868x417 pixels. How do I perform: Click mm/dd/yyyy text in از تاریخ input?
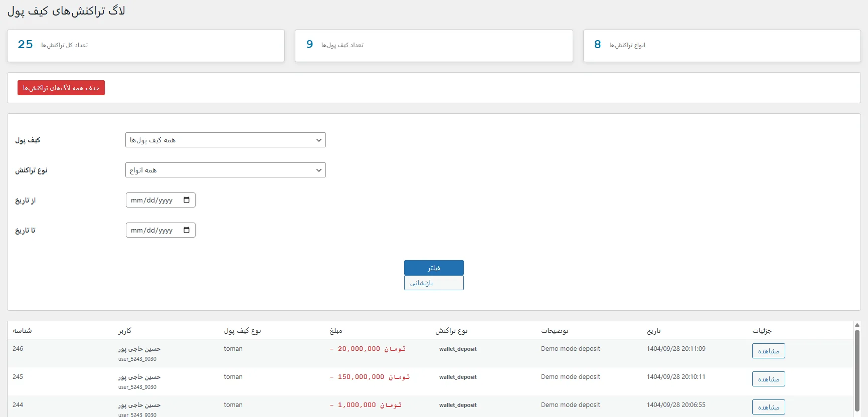point(151,200)
